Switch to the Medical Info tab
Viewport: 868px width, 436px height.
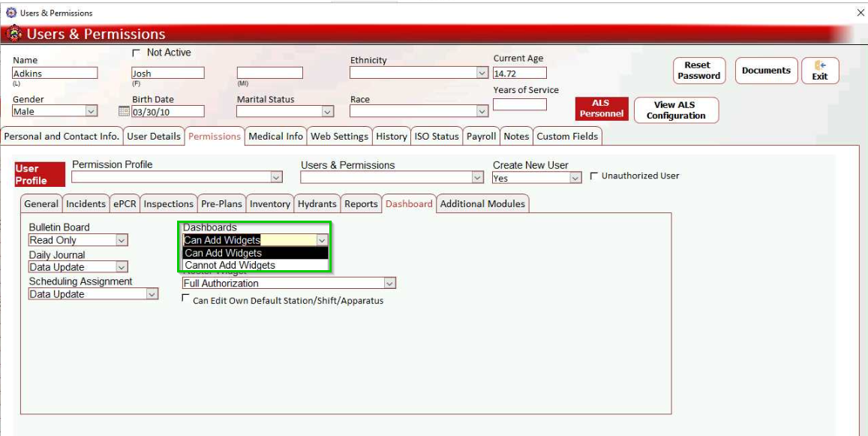(275, 136)
